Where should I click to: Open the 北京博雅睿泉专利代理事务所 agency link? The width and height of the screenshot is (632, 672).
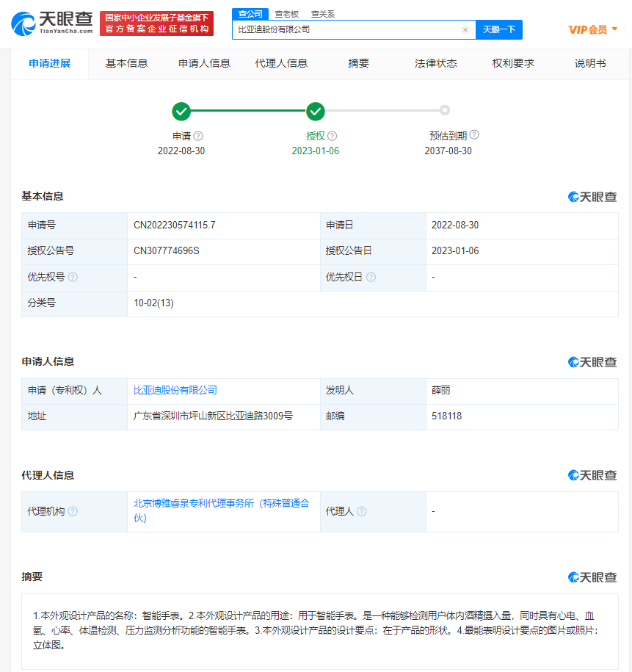(x=222, y=510)
